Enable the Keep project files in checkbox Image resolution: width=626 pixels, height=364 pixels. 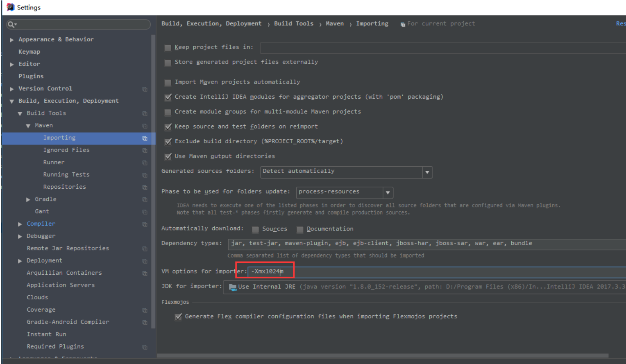point(168,48)
